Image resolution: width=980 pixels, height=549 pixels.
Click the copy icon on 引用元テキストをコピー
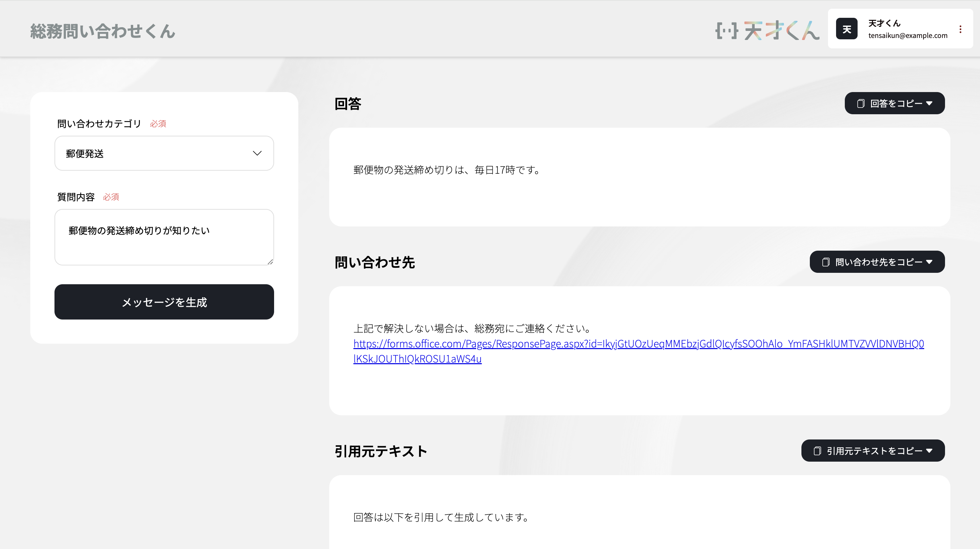tap(817, 451)
